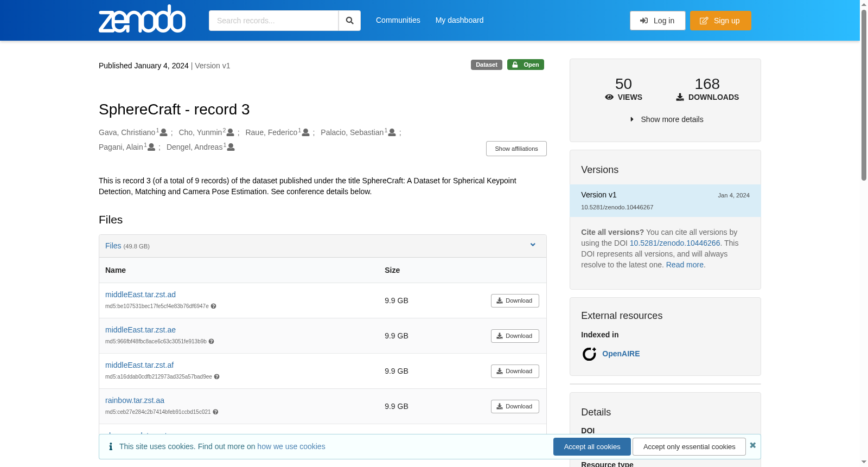Open profile icon next to Dengel, Andreas
The image size is (868, 467).
pyautogui.click(x=231, y=147)
